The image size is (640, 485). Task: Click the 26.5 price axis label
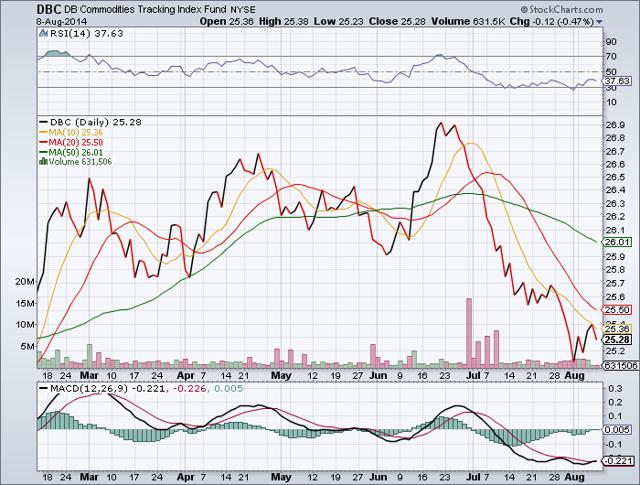[x=616, y=177]
